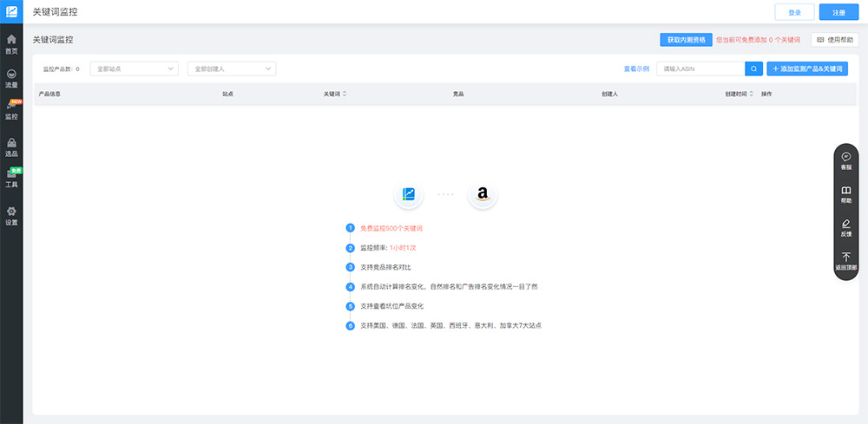
Task: Open 监控 monitoring section in sidebar
Action: (11, 110)
